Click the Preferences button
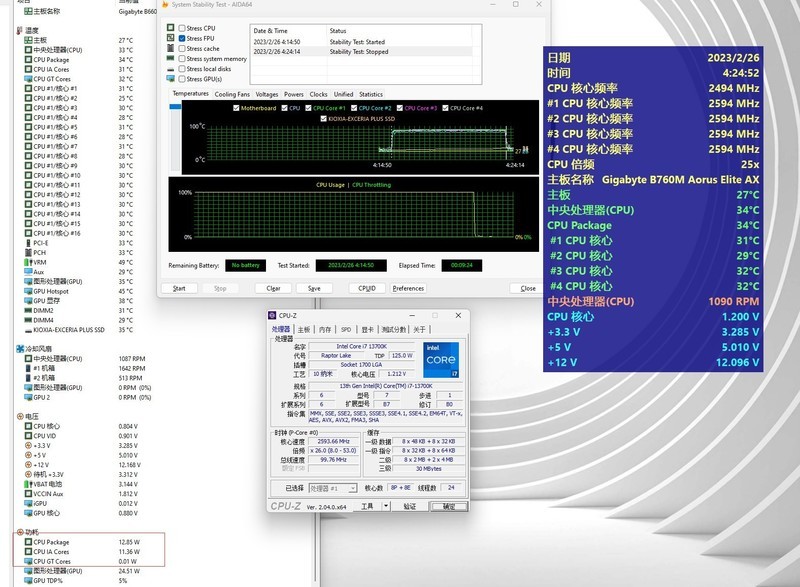Screen dimensions: 800x587 pos(408,288)
